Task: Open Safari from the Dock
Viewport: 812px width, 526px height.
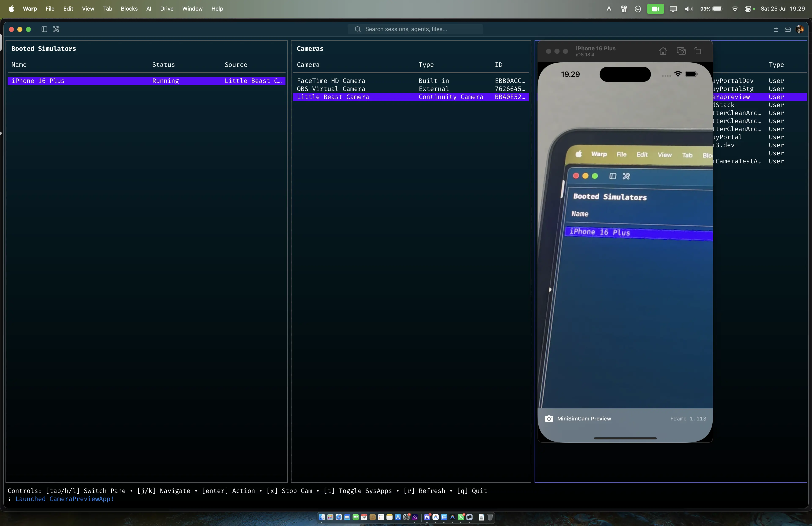Action: tap(339, 517)
